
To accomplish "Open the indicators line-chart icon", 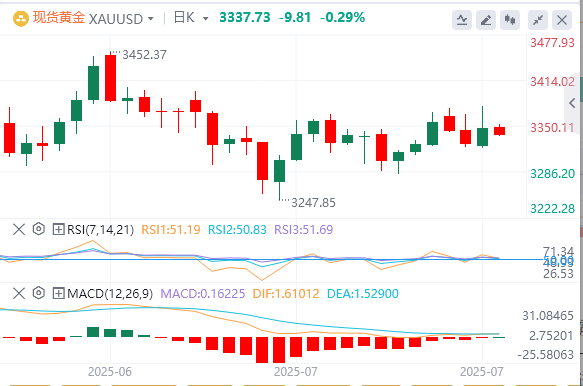I will pyautogui.click(x=462, y=20).
